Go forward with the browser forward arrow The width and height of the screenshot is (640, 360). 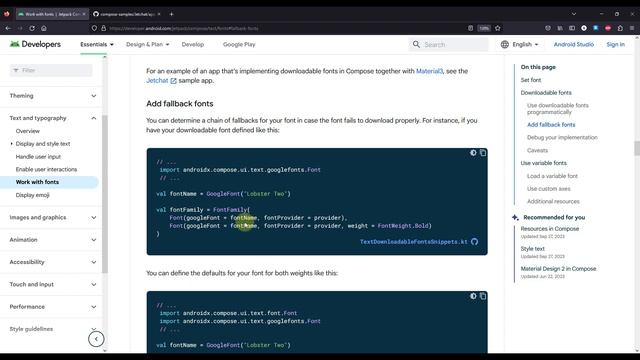click(20, 28)
